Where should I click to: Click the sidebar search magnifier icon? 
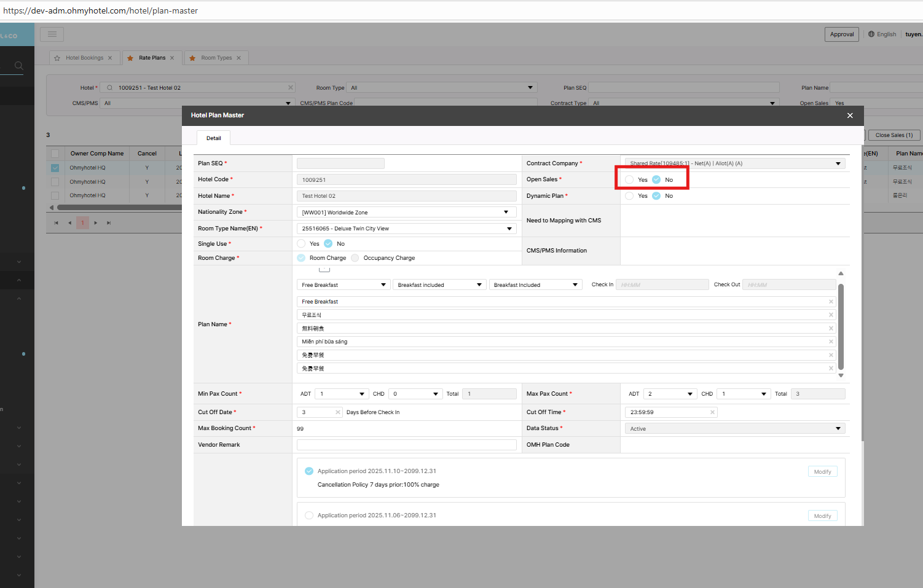18,66
